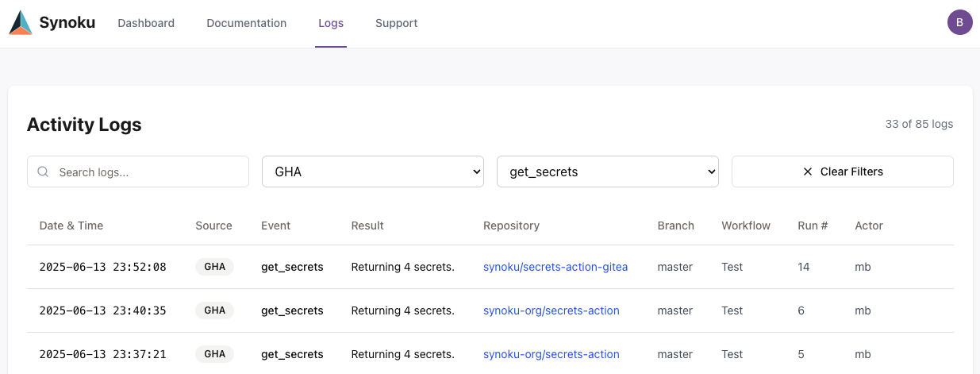This screenshot has height=374, width=980.
Task: Open synoku-org/secrets-action link for run 6
Action: (551, 310)
